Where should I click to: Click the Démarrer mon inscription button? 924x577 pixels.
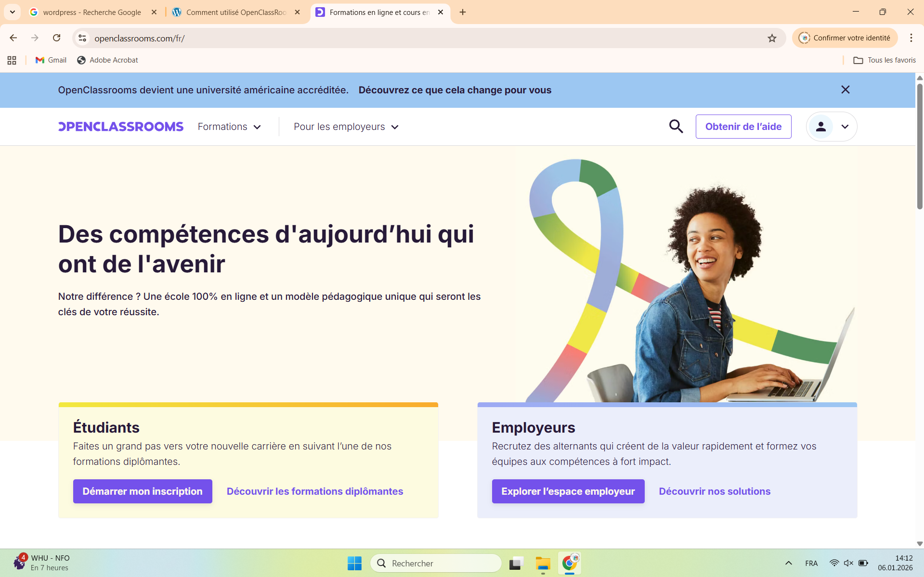coord(143,491)
